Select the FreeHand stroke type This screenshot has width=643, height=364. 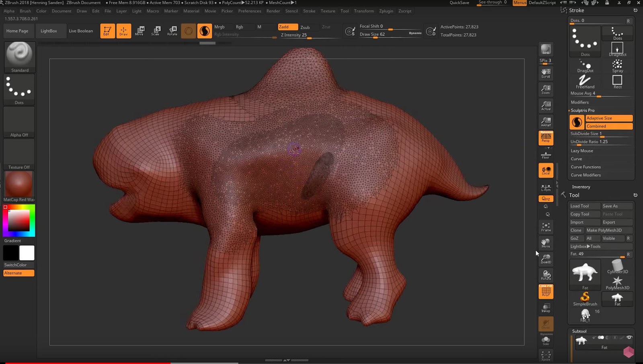point(585,82)
